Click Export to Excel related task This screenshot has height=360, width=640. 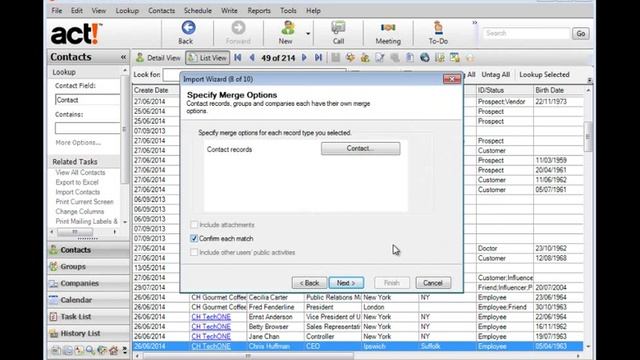pyautogui.click(x=77, y=182)
